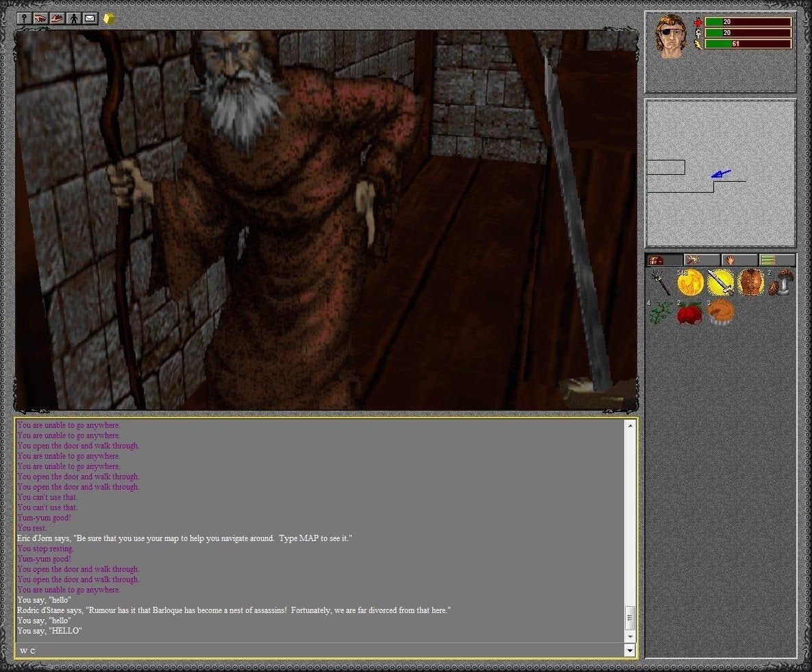Click the white ankh spirit icon
This screenshot has height=672, width=812.
(x=698, y=33)
